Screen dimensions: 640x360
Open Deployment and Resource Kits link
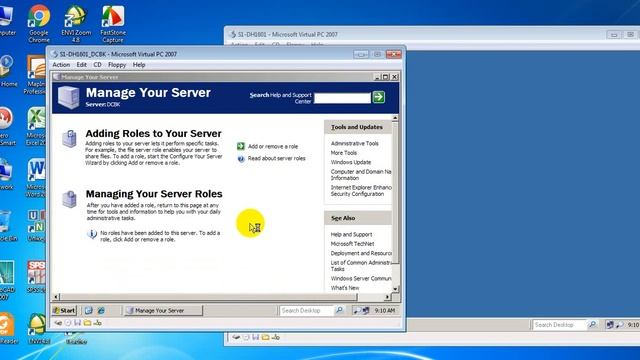(361, 253)
